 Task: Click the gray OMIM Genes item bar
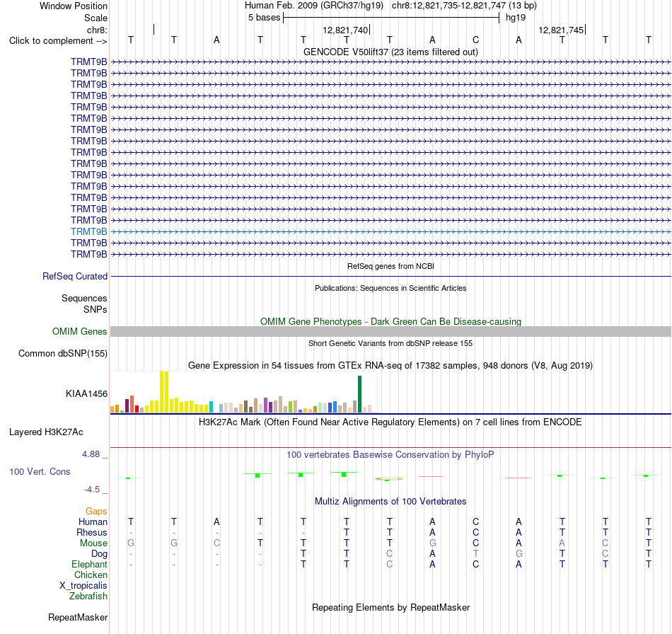pyautogui.click(x=390, y=331)
